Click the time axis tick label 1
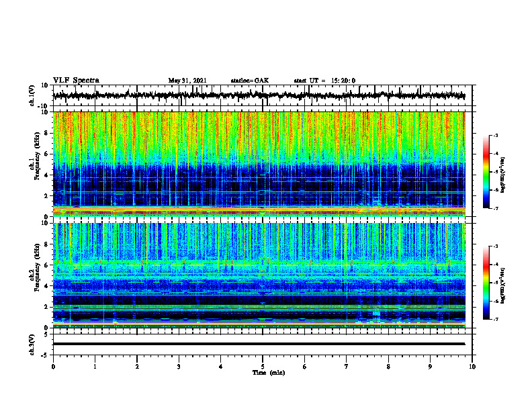This screenshot has width=532, height=411. point(95,367)
